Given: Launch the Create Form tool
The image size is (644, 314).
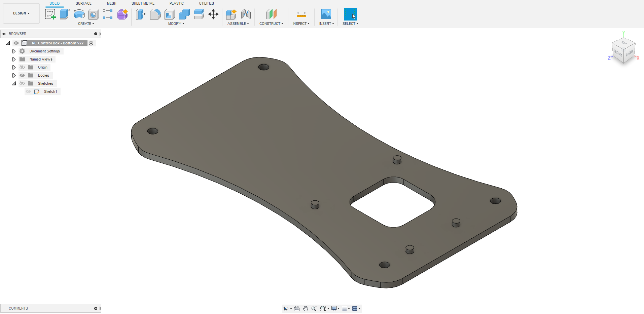Looking at the screenshot, I should (122, 14).
